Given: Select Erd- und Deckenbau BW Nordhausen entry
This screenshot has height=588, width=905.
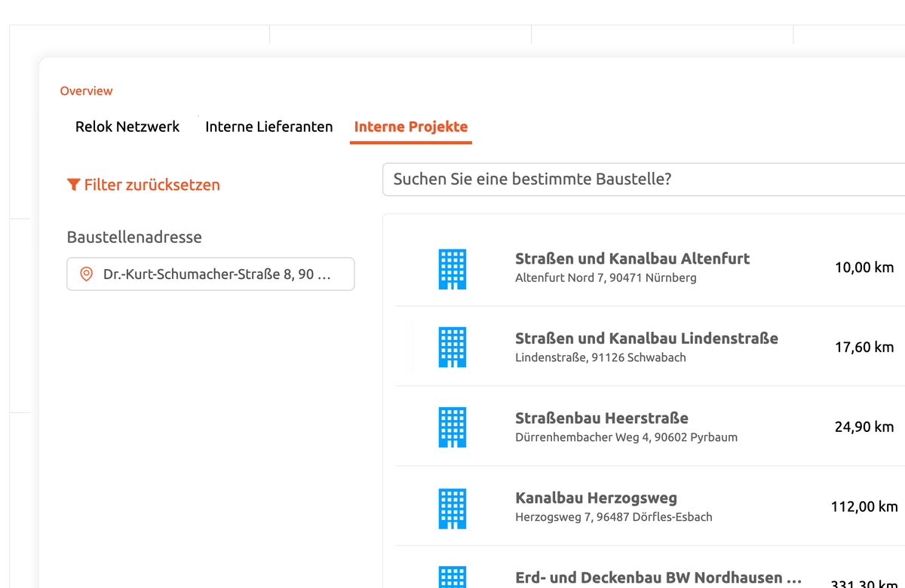Looking at the screenshot, I should point(658,577).
